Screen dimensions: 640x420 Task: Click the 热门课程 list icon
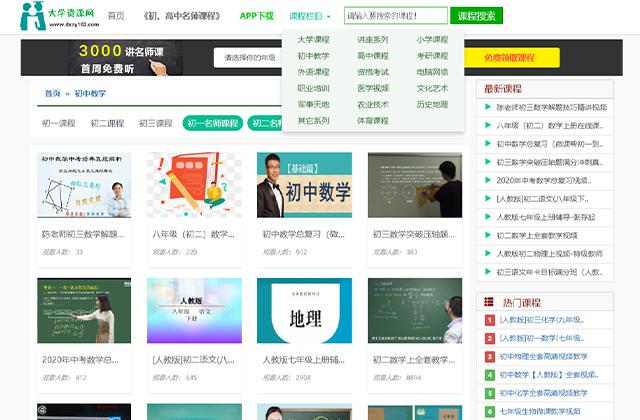[x=489, y=302]
